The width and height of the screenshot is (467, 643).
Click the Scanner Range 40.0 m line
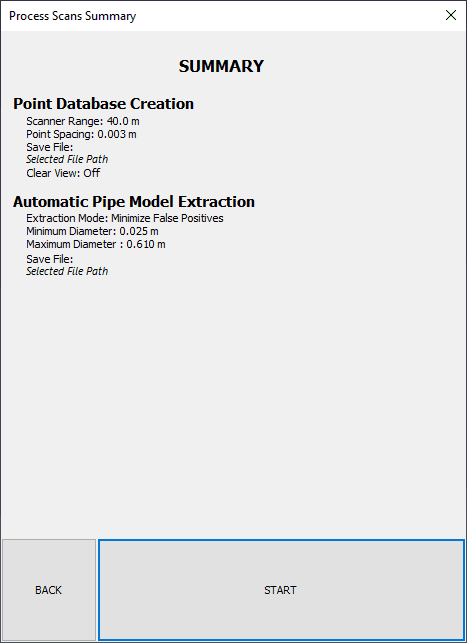[83, 121]
